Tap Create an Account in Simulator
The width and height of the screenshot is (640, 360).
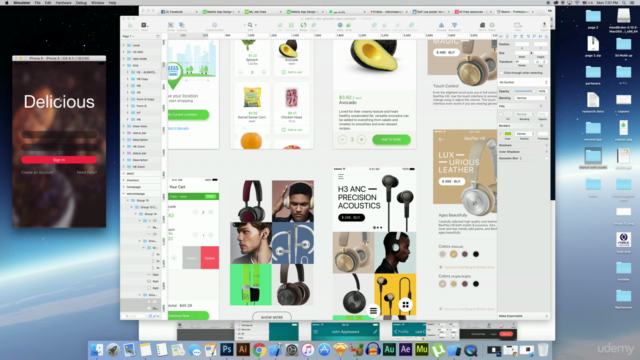pos(37,172)
